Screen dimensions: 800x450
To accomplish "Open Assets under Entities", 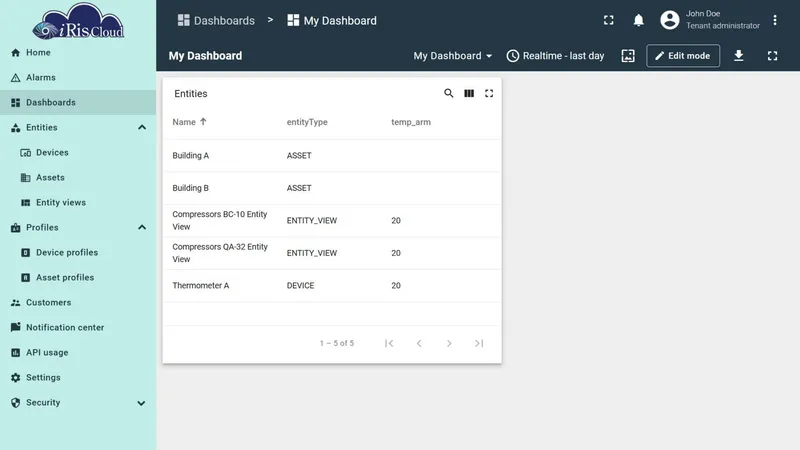I will pos(78,178).
